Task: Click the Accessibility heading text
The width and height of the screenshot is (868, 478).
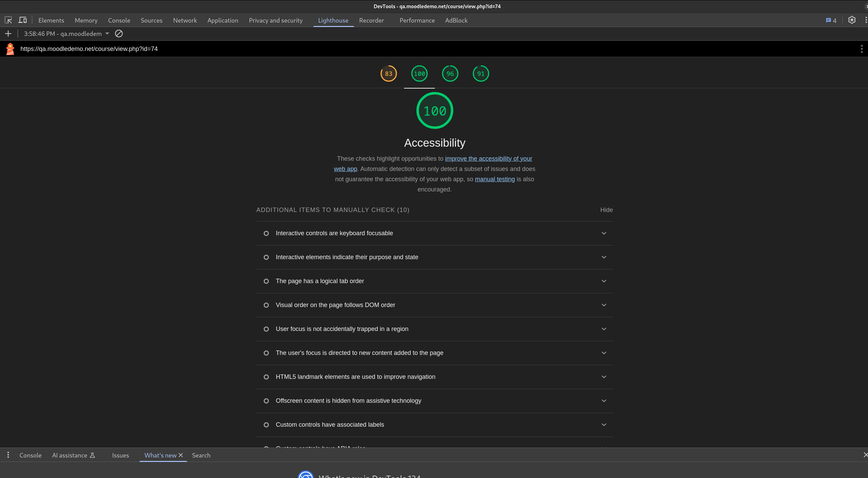Action: (435, 143)
